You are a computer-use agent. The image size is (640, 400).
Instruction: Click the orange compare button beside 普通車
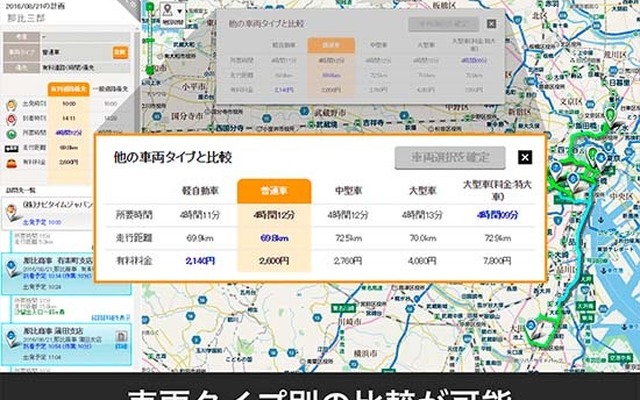click(120, 52)
